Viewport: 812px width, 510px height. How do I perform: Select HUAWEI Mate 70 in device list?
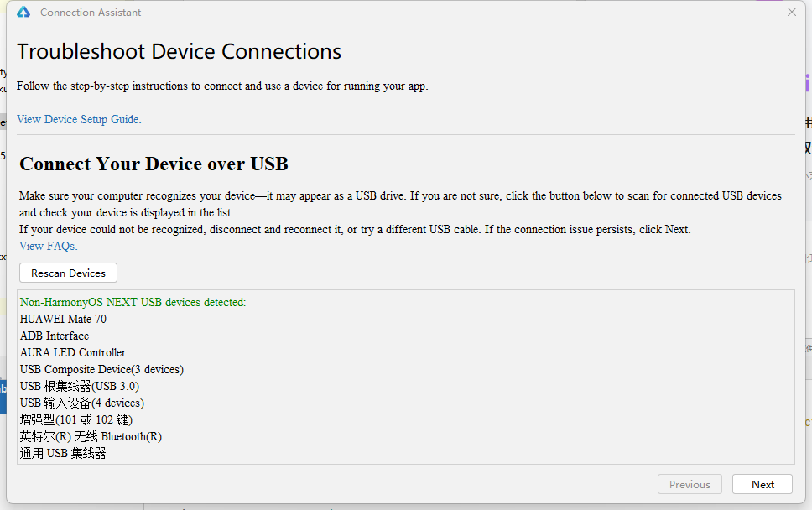tap(63, 319)
